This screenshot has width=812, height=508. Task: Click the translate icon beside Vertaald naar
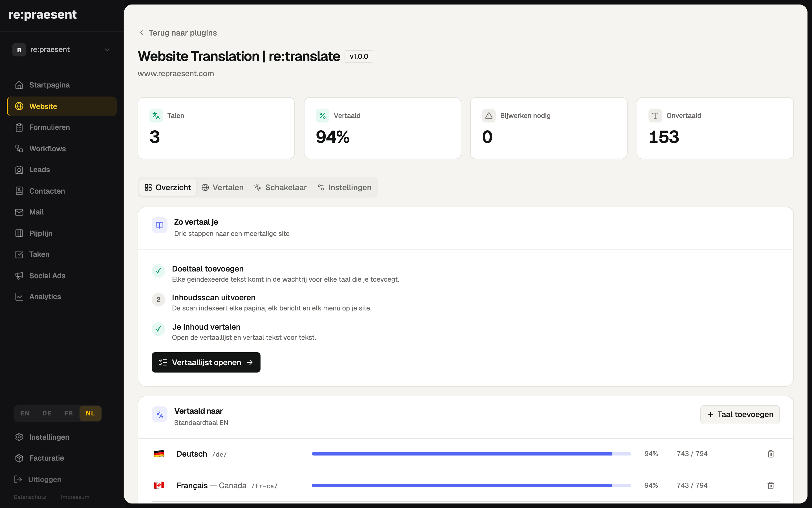point(159,414)
